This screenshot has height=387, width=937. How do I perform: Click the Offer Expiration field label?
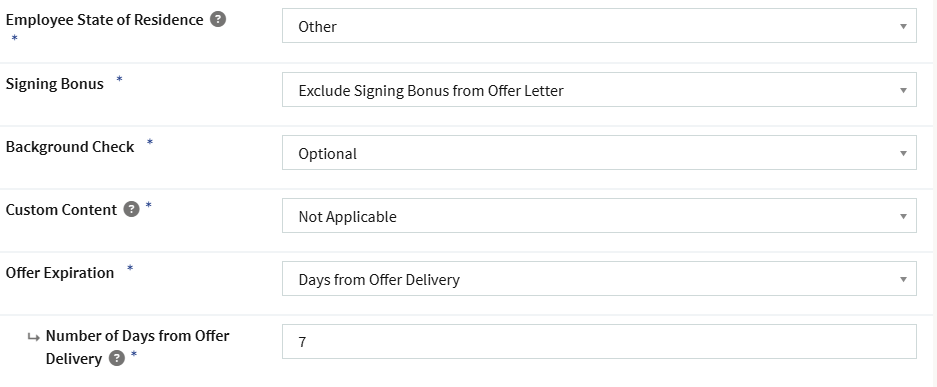pyautogui.click(x=60, y=272)
